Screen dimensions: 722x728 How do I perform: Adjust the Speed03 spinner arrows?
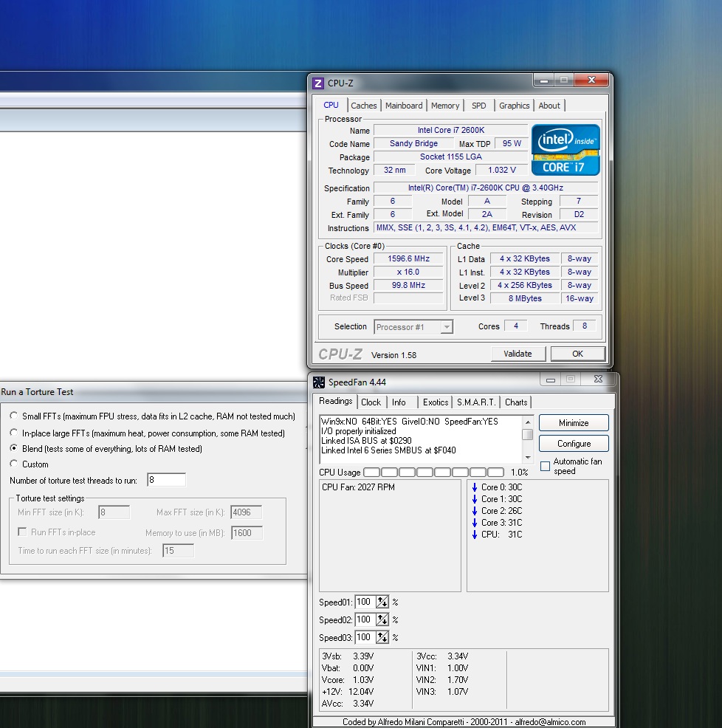[382, 637]
